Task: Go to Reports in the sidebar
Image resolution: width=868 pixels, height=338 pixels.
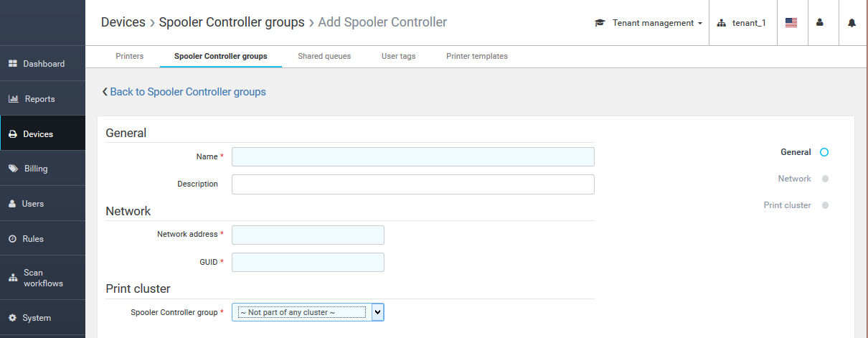Action: pyautogui.click(x=39, y=99)
